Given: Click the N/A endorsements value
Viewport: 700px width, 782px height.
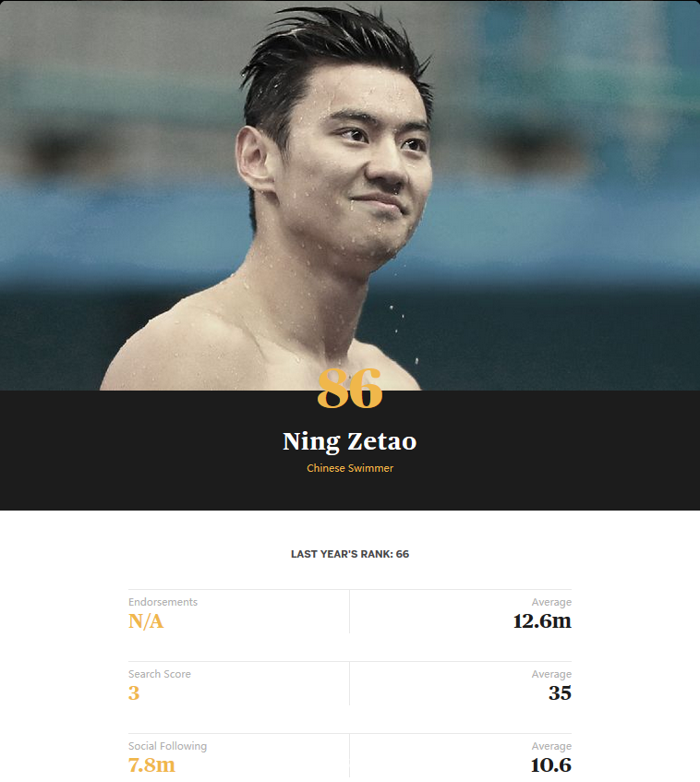Looking at the screenshot, I should pos(146,621).
